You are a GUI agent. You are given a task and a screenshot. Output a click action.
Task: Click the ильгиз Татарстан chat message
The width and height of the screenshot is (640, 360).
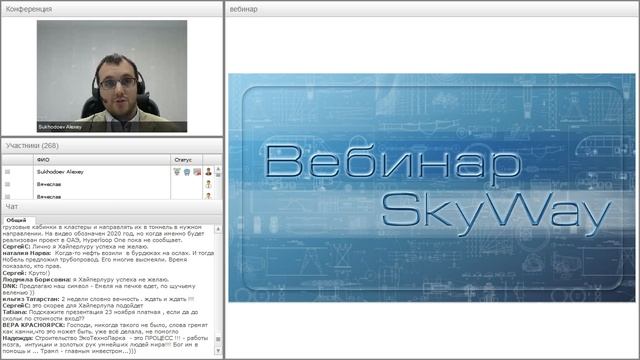pyautogui.click(x=98, y=299)
